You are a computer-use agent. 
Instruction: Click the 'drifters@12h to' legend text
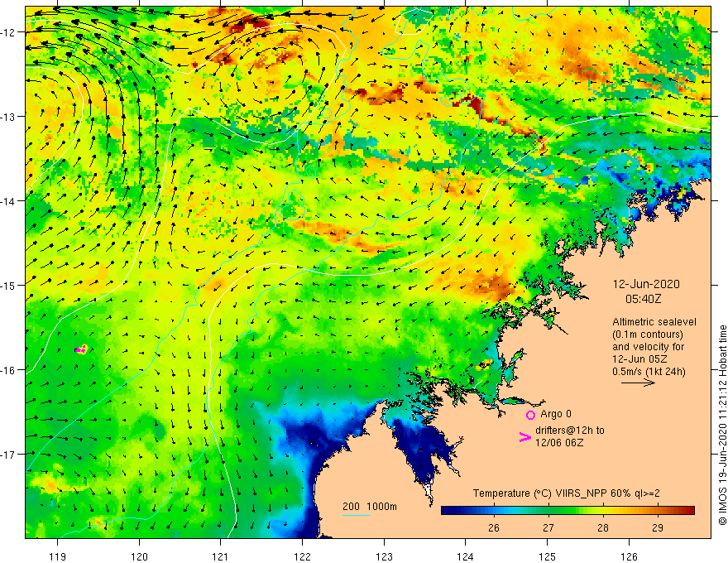pos(570,431)
